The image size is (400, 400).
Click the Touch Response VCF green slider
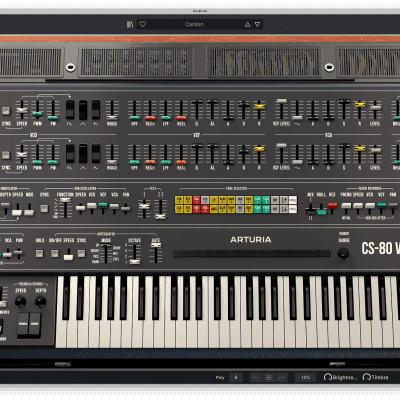click(x=381, y=205)
